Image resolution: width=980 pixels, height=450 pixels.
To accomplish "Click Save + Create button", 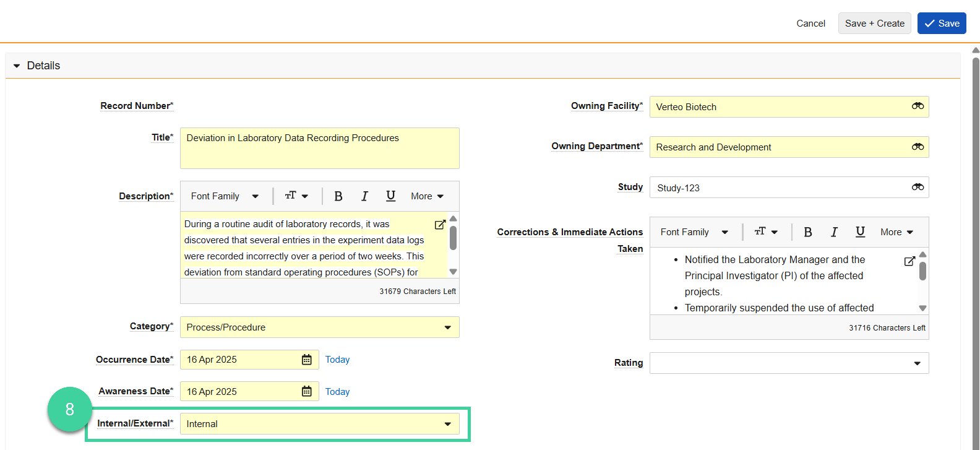I will 875,24.
